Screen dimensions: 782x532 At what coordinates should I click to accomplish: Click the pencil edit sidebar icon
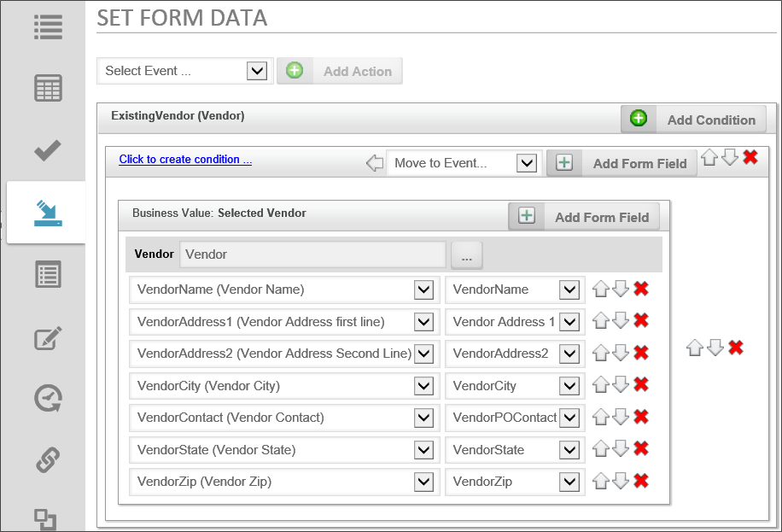coord(48,337)
